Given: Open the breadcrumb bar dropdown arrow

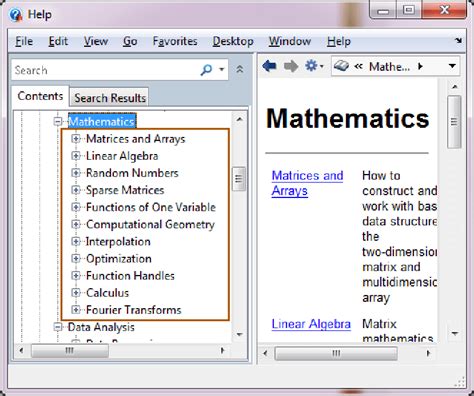Looking at the screenshot, I should point(452,66).
